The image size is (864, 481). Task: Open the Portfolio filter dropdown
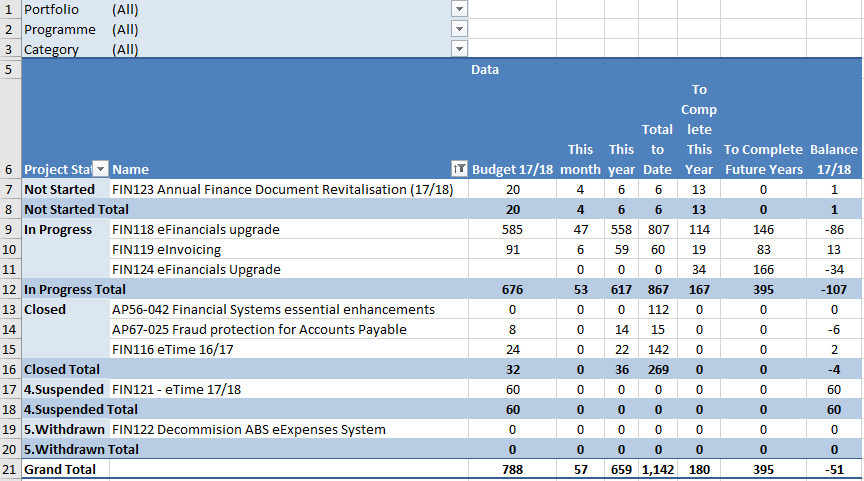(459, 9)
